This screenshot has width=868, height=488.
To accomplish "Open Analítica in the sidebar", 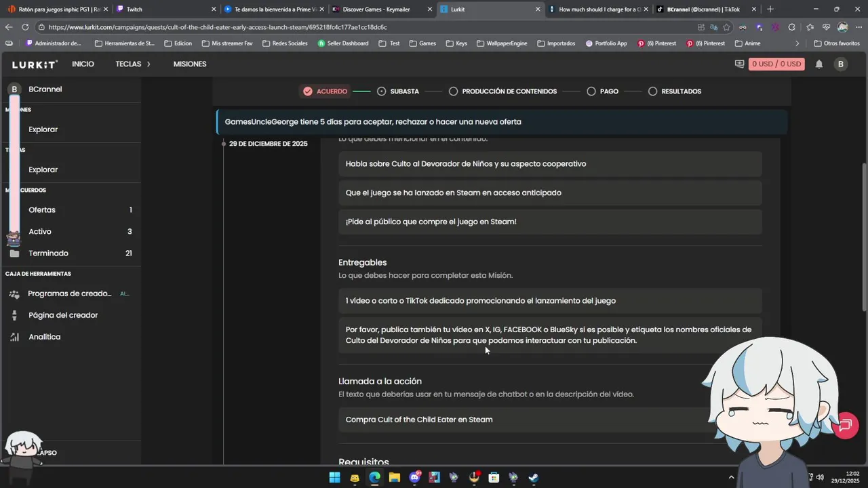I will point(71,337).
